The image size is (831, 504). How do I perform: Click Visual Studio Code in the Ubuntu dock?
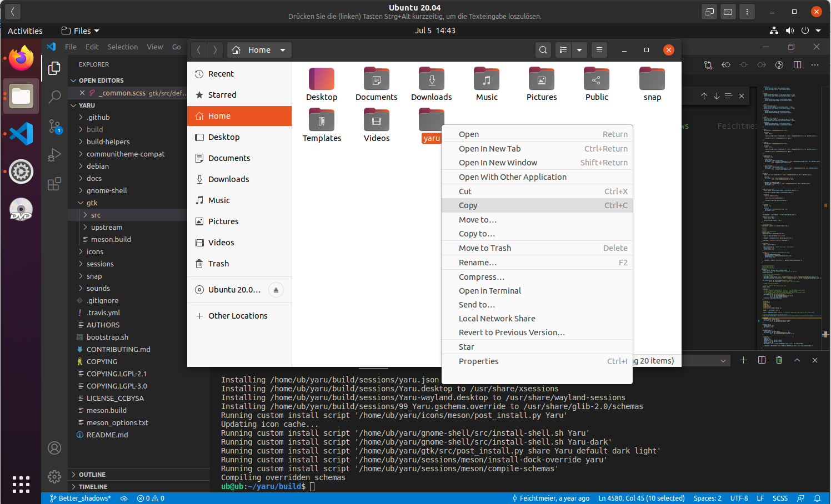(21, 134)
